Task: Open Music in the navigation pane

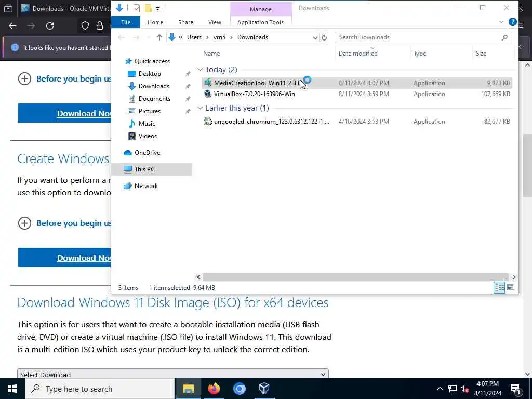Action: (x=147, y=124)
